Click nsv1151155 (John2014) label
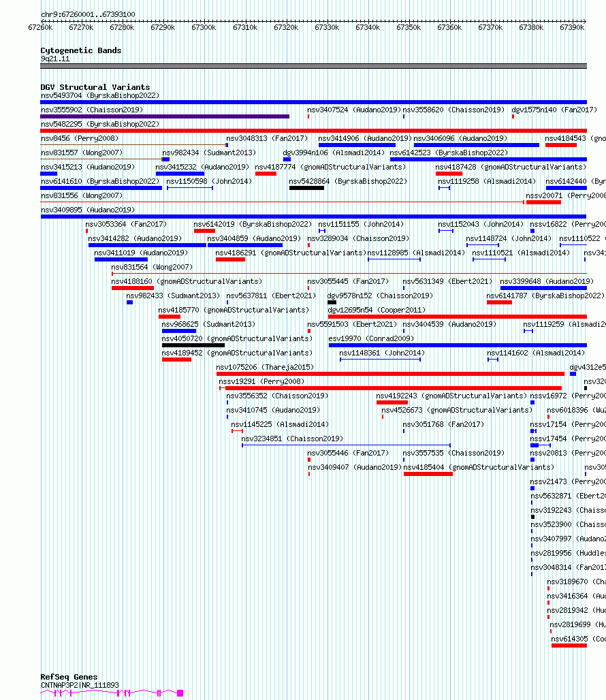The height and width of the screenshot is (700, 606). pyautogui.click(x=361, y=224)
